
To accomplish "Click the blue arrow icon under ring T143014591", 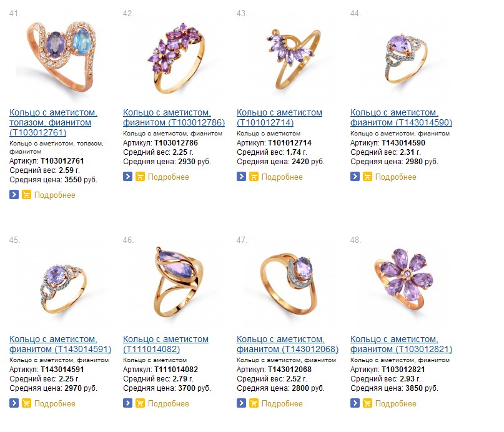I will point(14,403).
